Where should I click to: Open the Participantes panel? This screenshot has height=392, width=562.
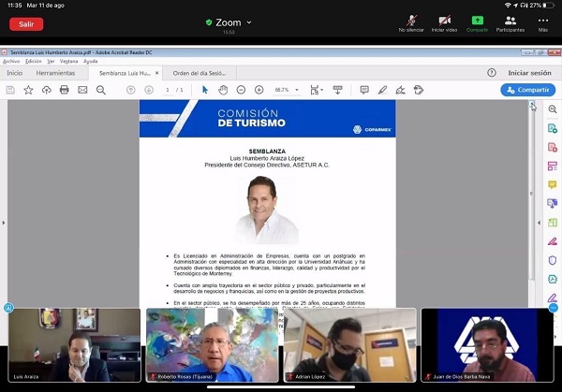(510, 22)
